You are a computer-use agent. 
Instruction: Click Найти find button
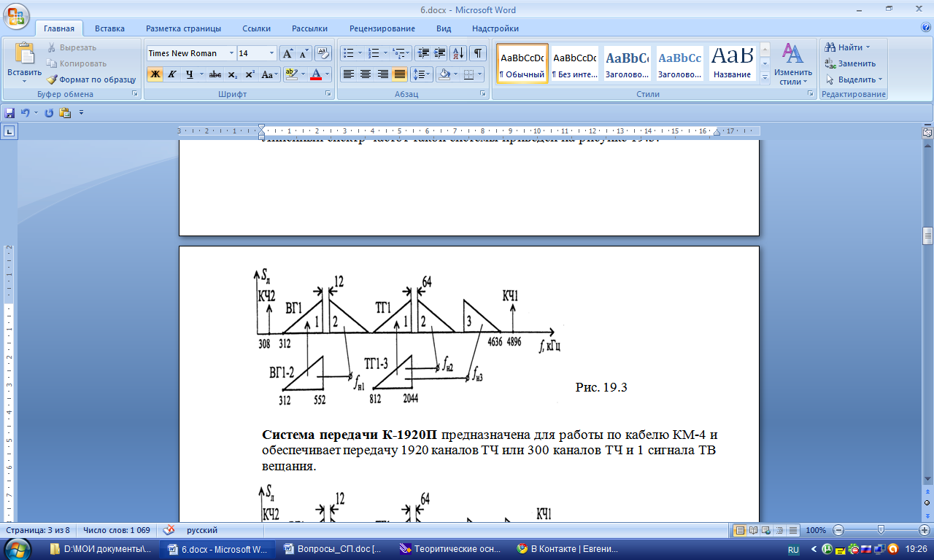848,47
